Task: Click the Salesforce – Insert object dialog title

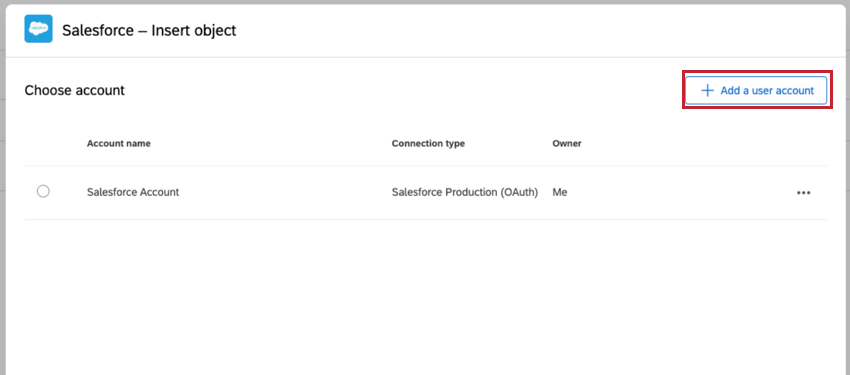Action: 149,30
